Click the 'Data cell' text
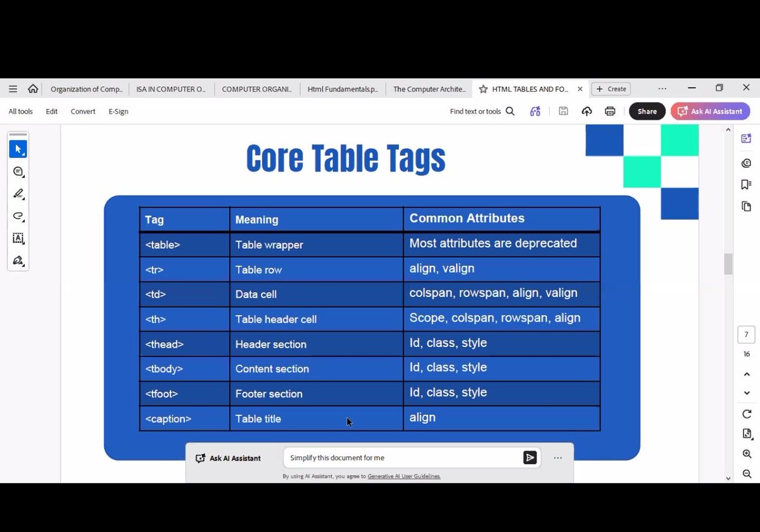Screen dimensions: 760x532 [x=256, y=294]
